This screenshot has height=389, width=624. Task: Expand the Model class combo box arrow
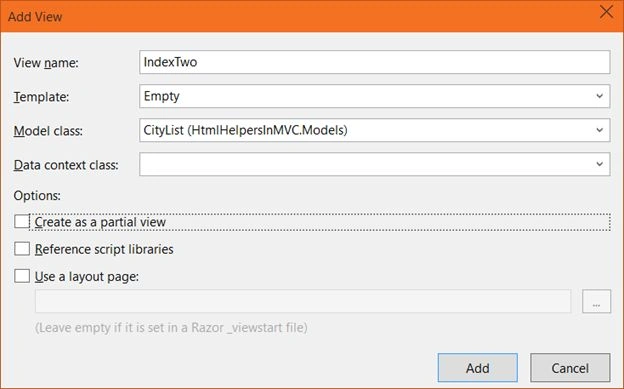599,130
